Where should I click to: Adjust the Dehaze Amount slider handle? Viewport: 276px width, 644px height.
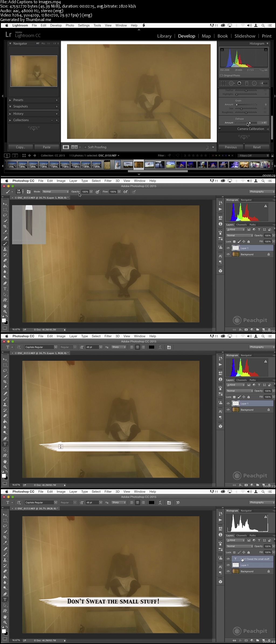point(250,123)
